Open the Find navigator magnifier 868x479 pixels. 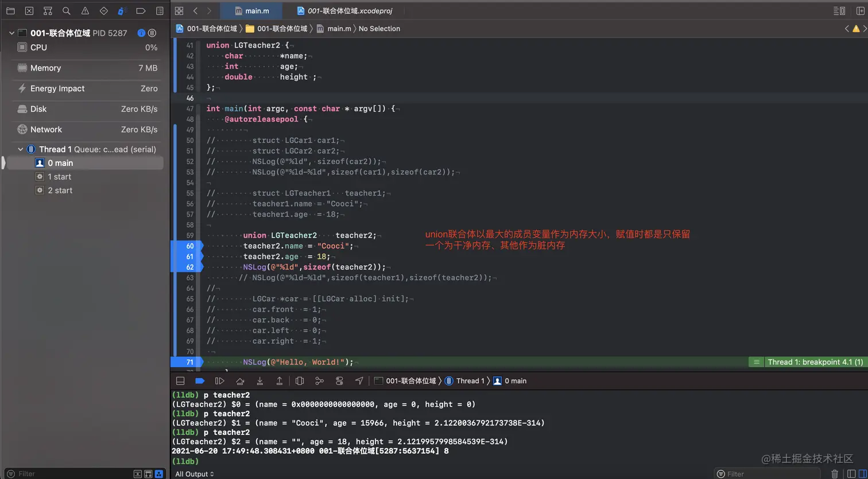pos(67,11)
